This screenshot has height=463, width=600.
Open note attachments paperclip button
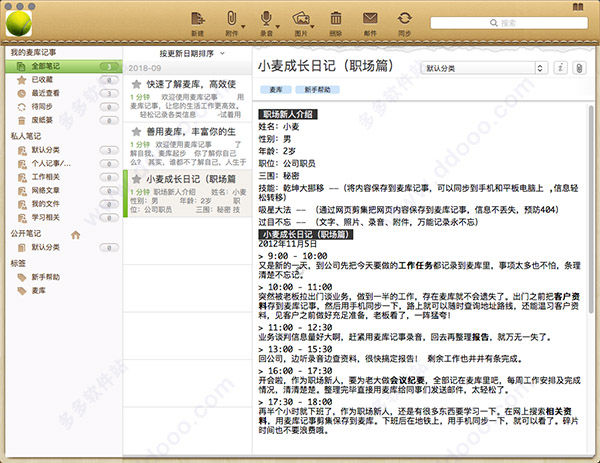(579, 68)
